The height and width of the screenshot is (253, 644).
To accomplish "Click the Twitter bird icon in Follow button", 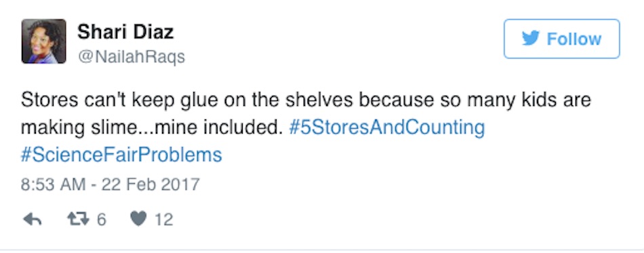I will [x=531, y=39].
